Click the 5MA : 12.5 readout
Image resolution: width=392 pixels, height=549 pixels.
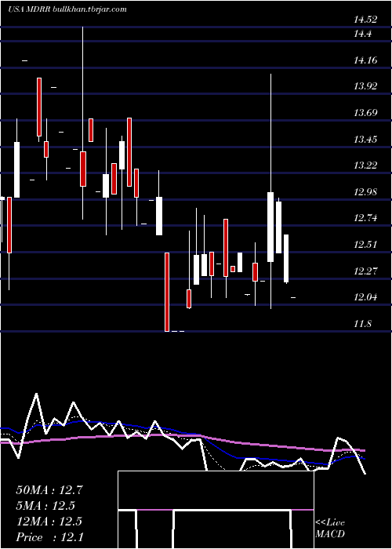point(45,506)
